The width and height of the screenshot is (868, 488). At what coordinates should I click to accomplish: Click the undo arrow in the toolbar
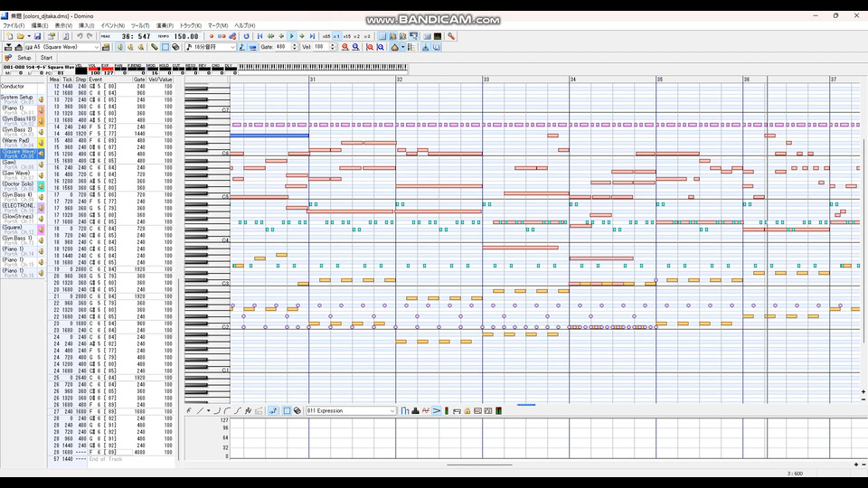click(x=80, y=36)
